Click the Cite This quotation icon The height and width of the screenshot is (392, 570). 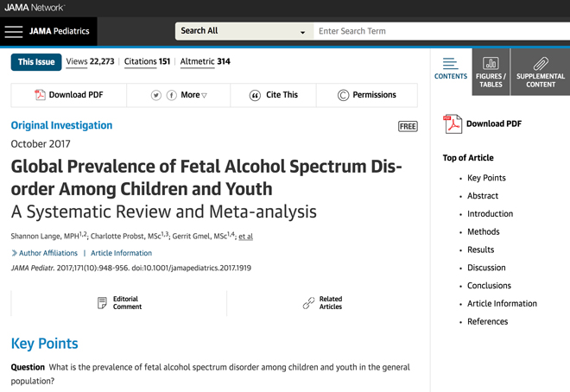pyautogui.click(x=255, y=95)
